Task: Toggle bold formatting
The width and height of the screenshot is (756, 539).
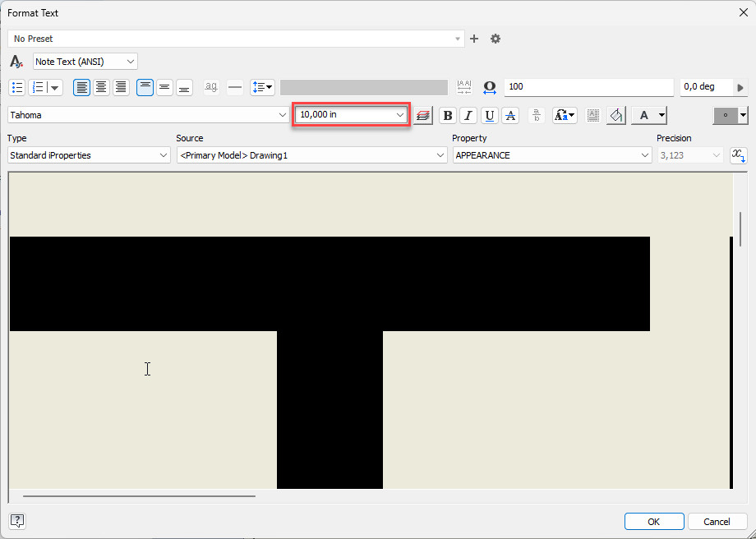Action: tap(448, 115)
